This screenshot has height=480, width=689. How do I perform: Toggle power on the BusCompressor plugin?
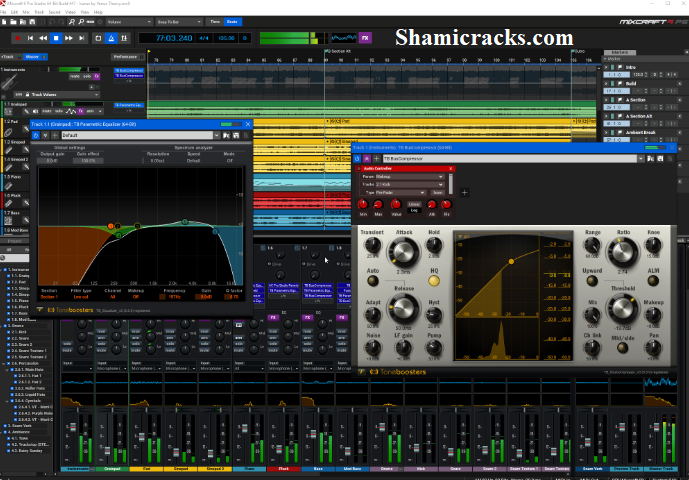point(357,159)
